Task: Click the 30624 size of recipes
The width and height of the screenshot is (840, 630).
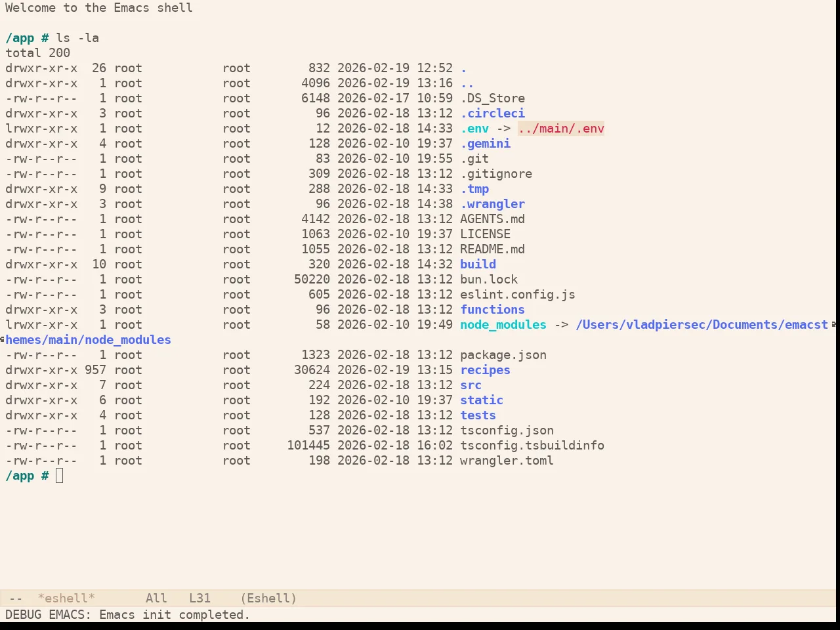Action: (312, 370)
